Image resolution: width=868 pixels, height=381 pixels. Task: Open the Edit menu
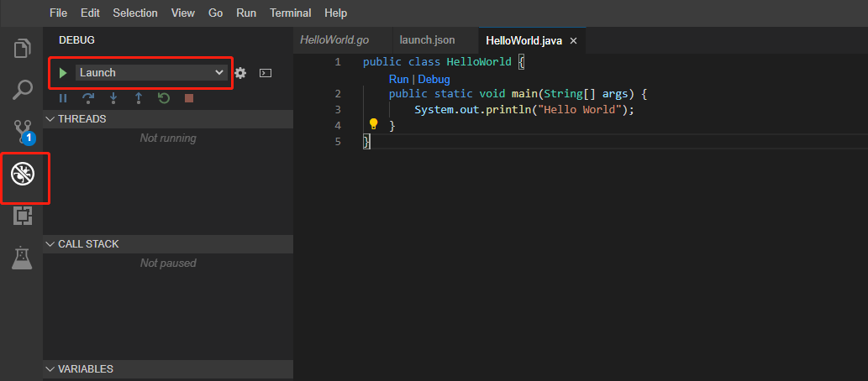pyautogui.click(x=90, y=13)
